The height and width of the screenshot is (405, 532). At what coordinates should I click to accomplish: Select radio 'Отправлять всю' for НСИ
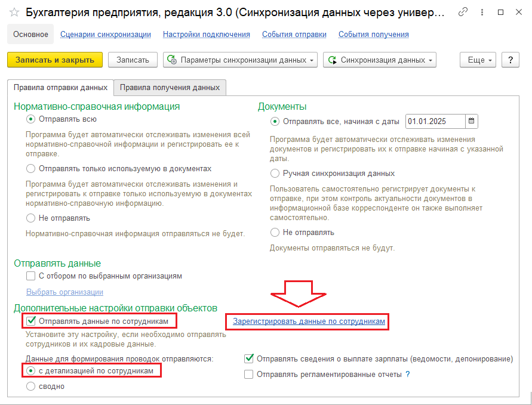pos(30,119)
